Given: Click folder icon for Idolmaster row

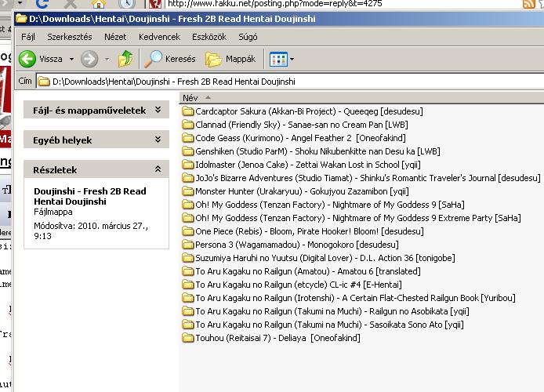Looking at the screenshot, I should [187, 165].
